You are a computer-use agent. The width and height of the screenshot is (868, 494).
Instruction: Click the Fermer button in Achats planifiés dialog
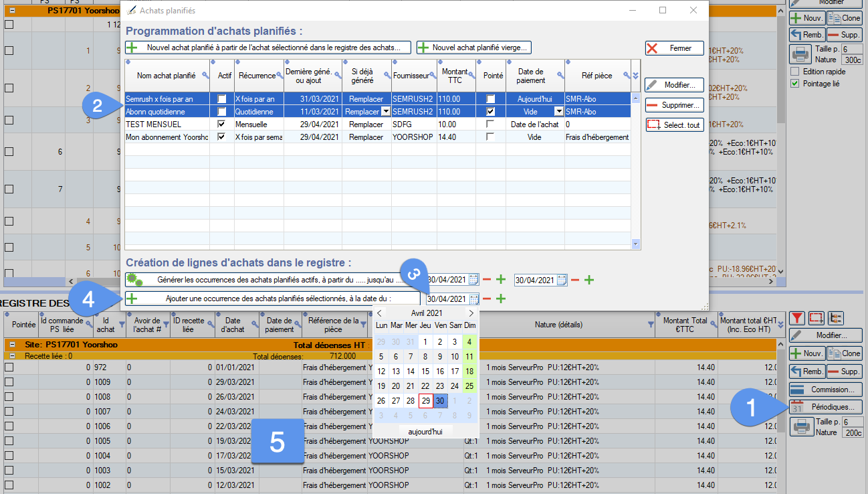click(674, 48)
